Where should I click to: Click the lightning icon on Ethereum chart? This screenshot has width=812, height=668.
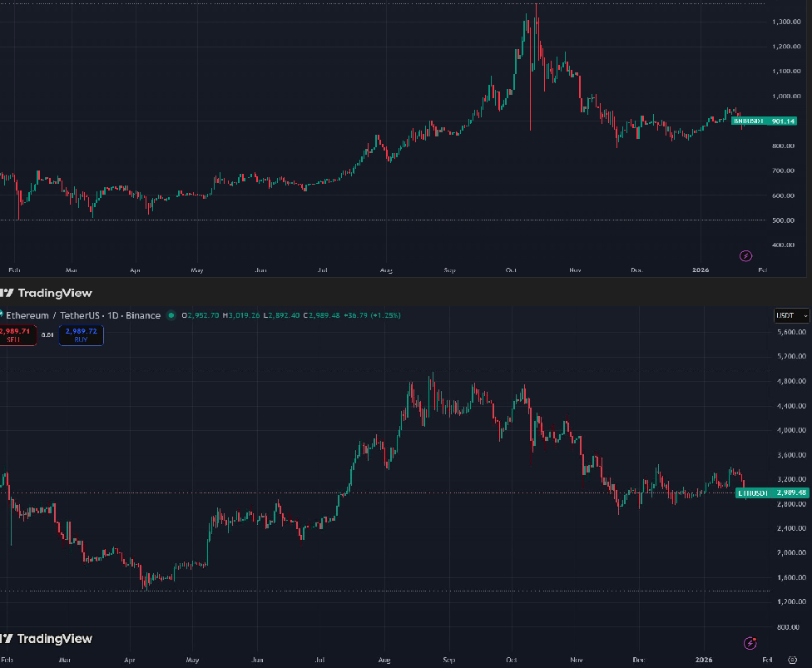tap(751, 643)
